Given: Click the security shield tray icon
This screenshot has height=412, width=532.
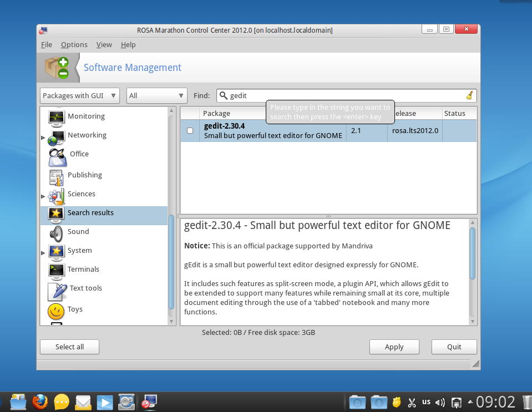Looking at the screenshot, I should (396, 403).
